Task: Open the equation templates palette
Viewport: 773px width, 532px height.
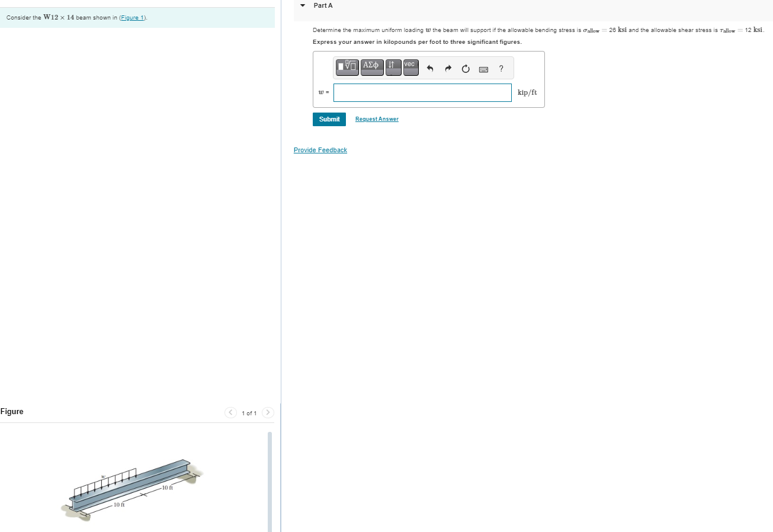Action: click(347, 67)
